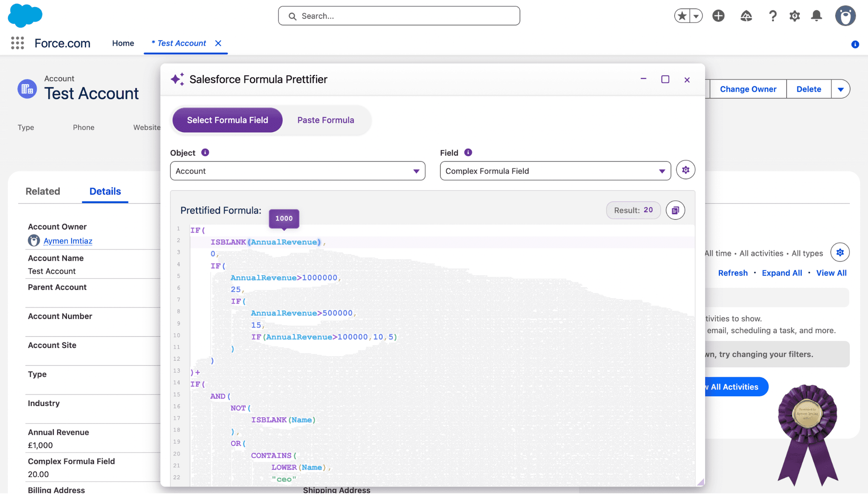Open the Object dropdown showing Account
The image size is (868, 495).
tap(298, 171)
